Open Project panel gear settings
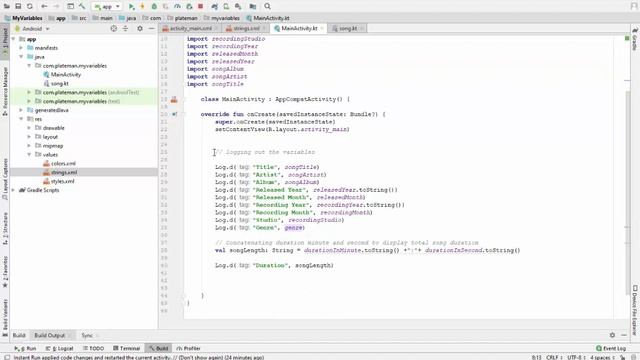Viewport: 640px width, 360px height. click(x=140, y=29)
